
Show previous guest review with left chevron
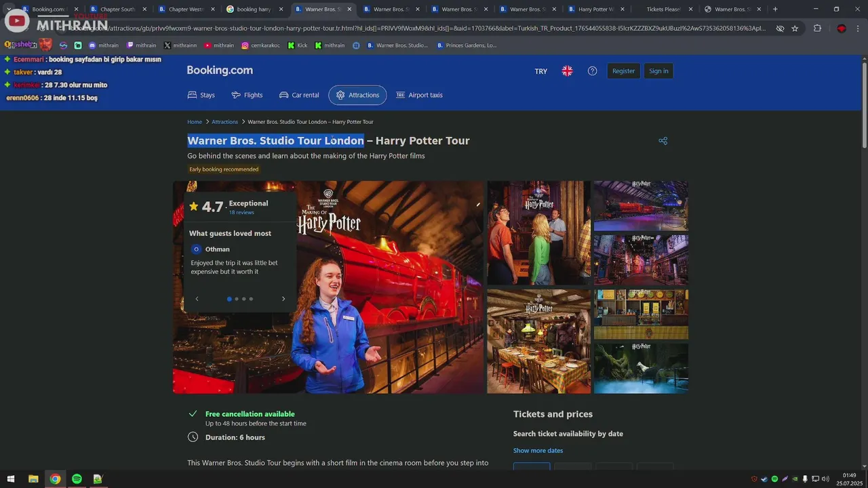tap(197, 299)
